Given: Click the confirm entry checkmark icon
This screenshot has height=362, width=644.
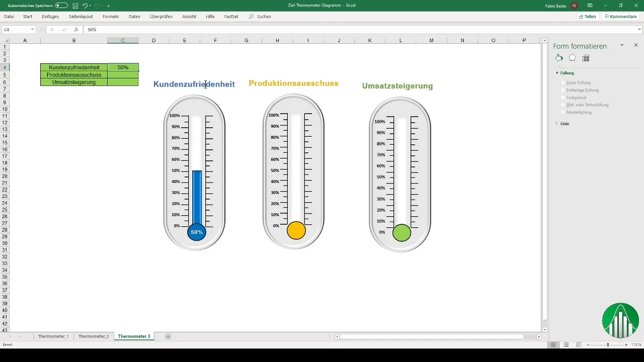Looking at the screenshot, I should (x=64, y=30).
